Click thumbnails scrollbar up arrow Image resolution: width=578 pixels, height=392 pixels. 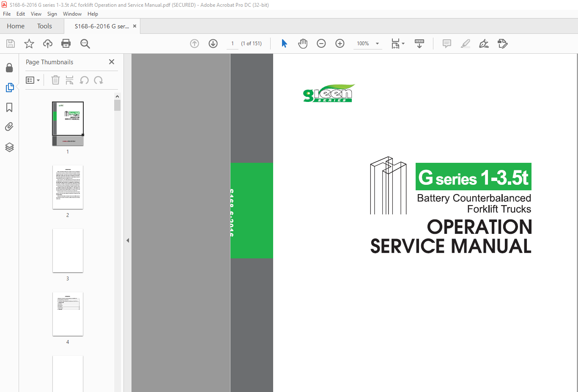[117, 96]
